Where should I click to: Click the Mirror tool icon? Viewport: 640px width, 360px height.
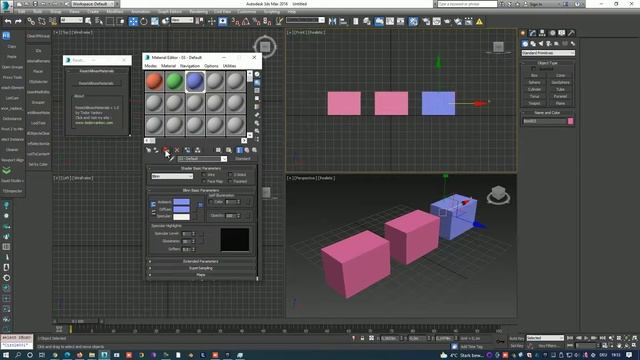click(x=333, y=22)
